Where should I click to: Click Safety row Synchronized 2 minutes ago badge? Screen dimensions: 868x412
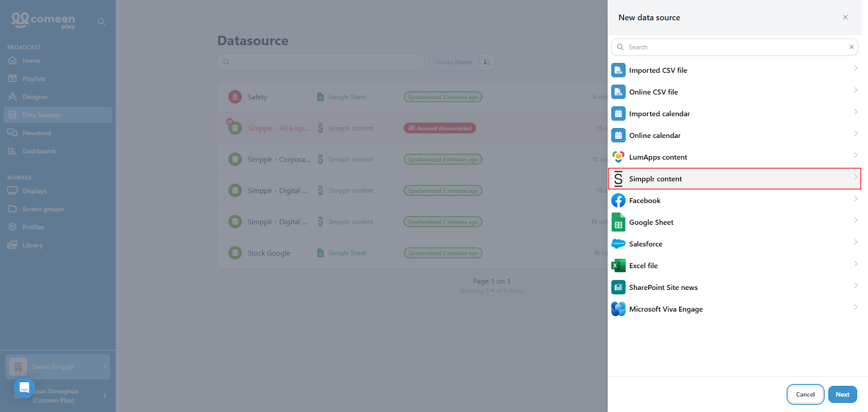(x=443, y=97)
